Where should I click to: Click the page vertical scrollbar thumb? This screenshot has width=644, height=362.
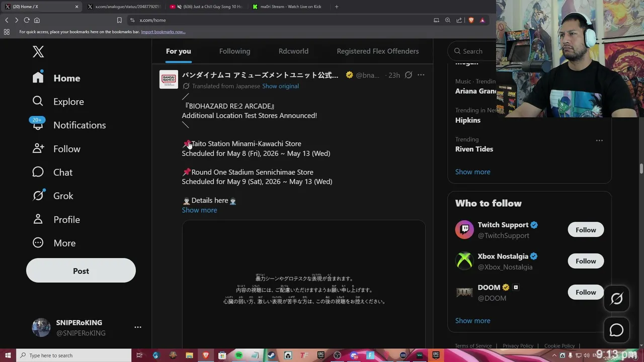641,168
